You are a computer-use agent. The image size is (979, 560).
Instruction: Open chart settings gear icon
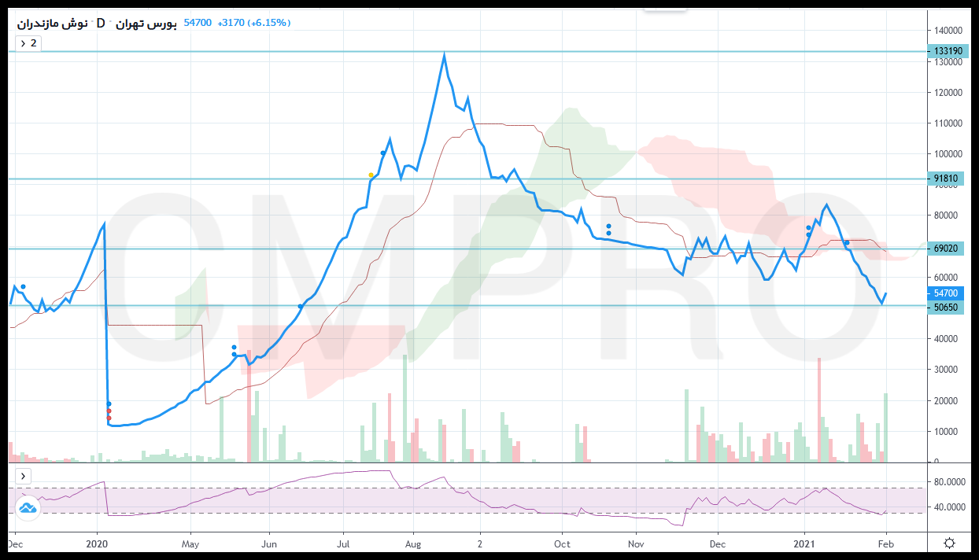950,543
